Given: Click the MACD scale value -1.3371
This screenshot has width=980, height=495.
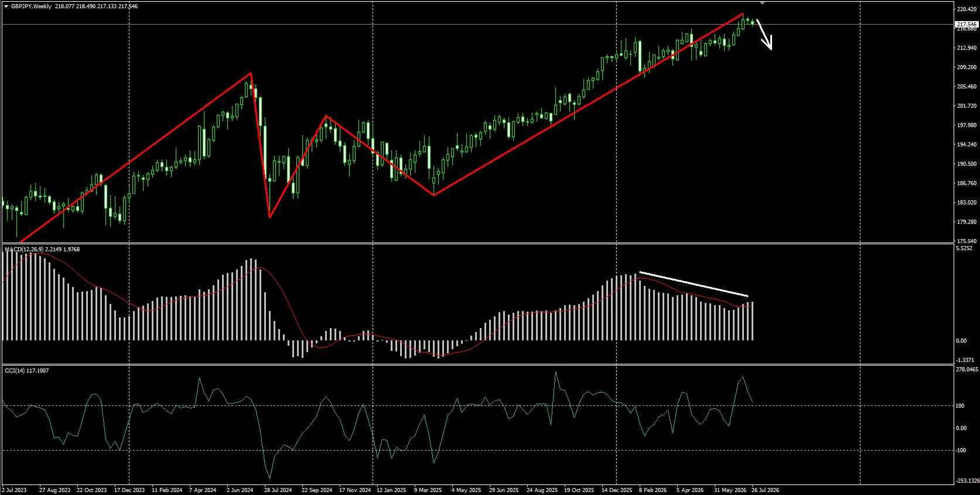Looking at the screenshot, I should (x=965, y=360).
